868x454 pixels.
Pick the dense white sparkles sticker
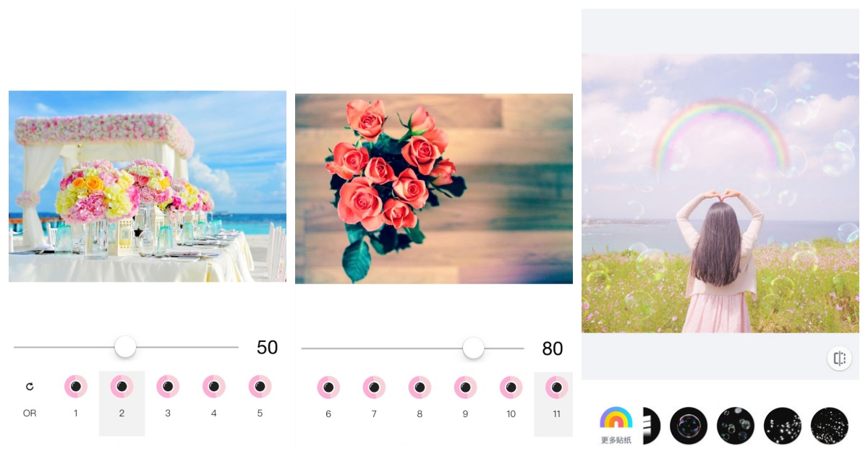[783, 426]
